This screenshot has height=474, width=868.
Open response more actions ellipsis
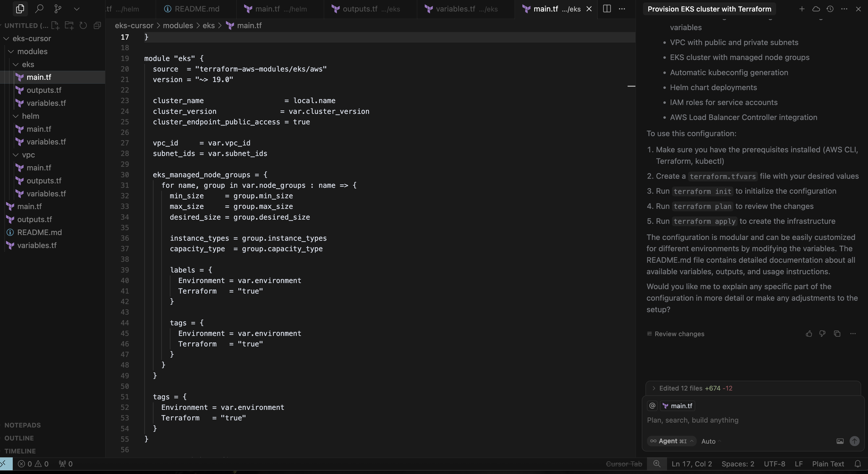[853, 334]
